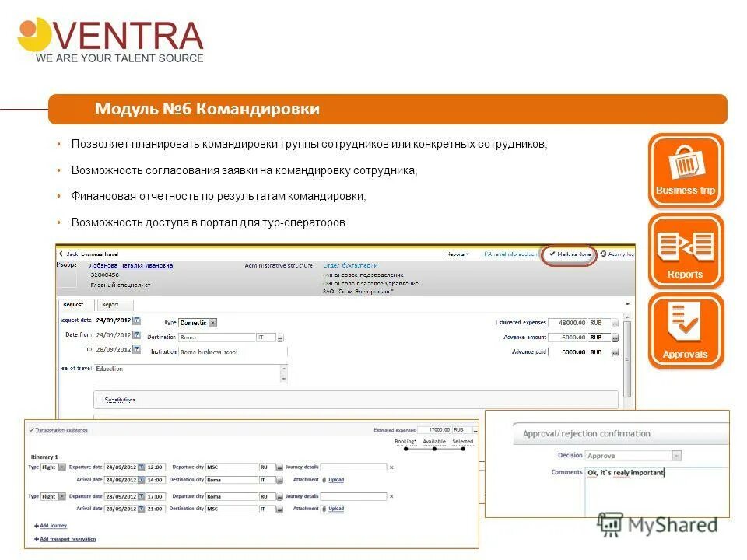Click the Destination city input field
The height and width of the screenshot is (560, 747).
(x=217, y=338)
